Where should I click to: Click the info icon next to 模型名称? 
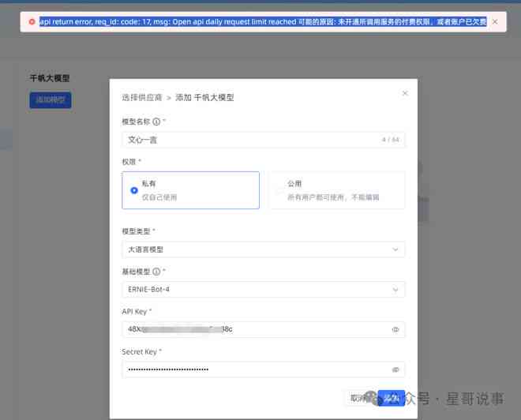[x=156, y=122]
